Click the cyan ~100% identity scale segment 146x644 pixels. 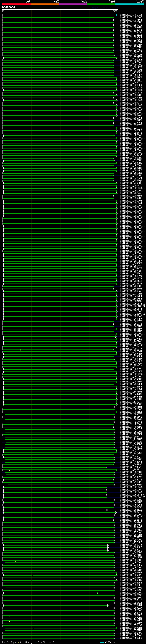pos(130,4)
